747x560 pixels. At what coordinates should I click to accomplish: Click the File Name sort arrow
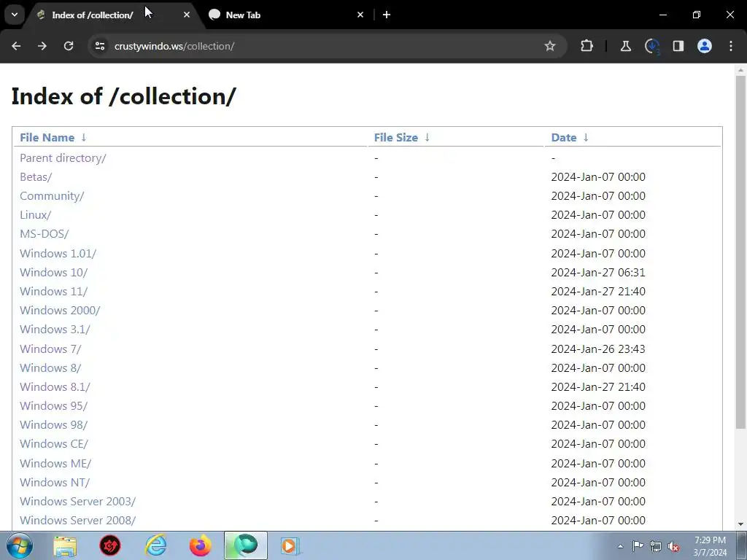click(84, 138)
